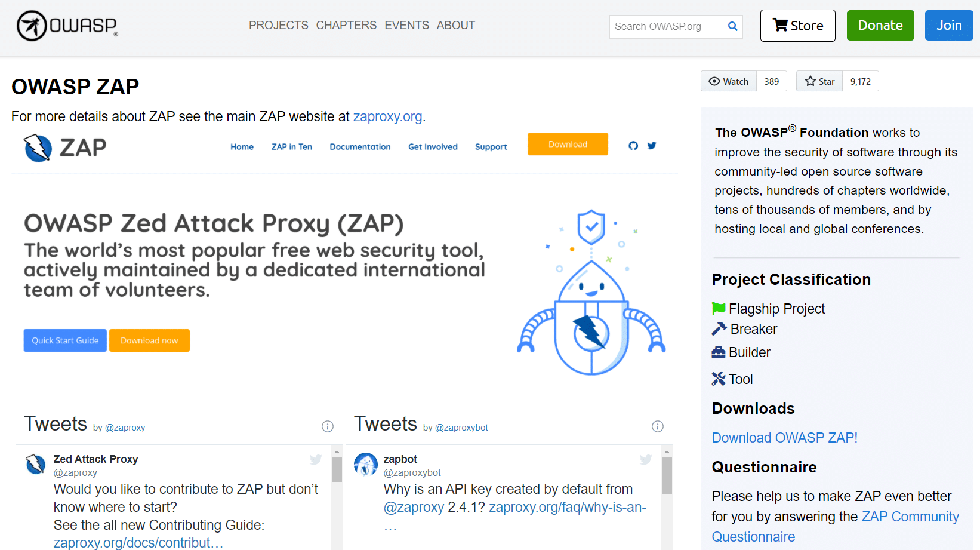Image resolution: width=980 pixels, height=550 pixels.
Task: Click the info icon beside @zaproxy tweets
Action: tap(328, 426)
